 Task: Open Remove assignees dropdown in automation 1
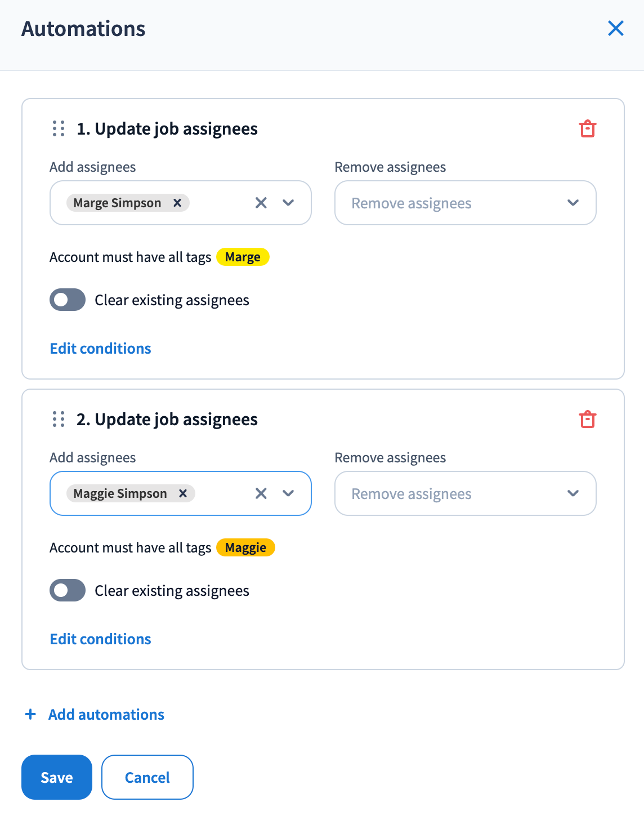point(465,203)
